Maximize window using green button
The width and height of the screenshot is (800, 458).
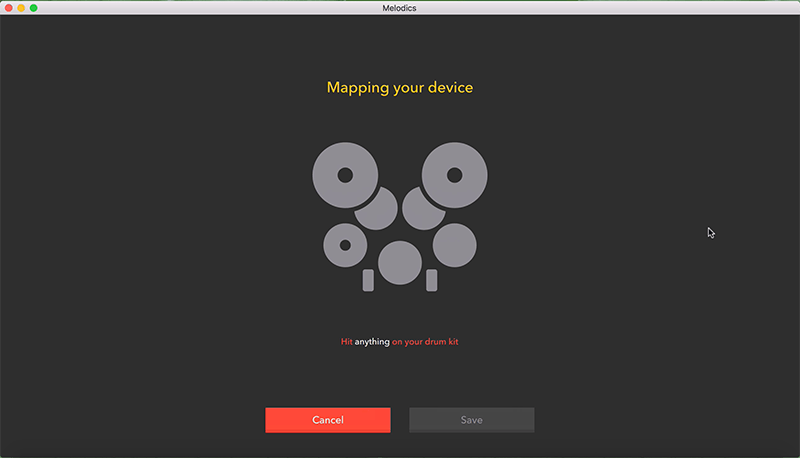point(34,8)
